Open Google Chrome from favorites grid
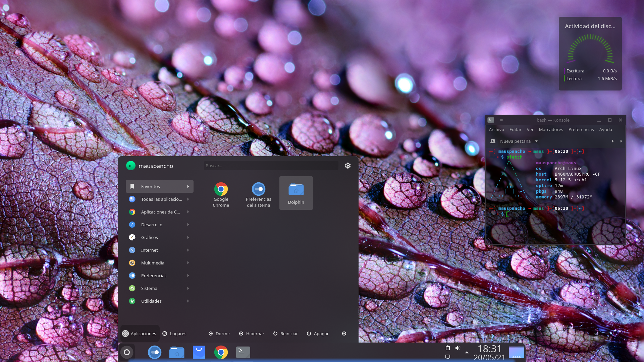Screen dimensions: 644x362 pos(221,189)
